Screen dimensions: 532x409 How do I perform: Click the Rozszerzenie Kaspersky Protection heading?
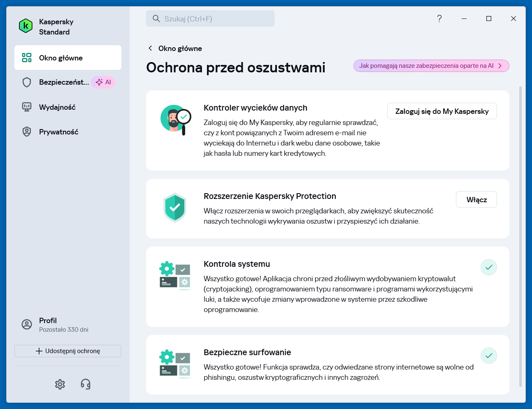point(270,196)
